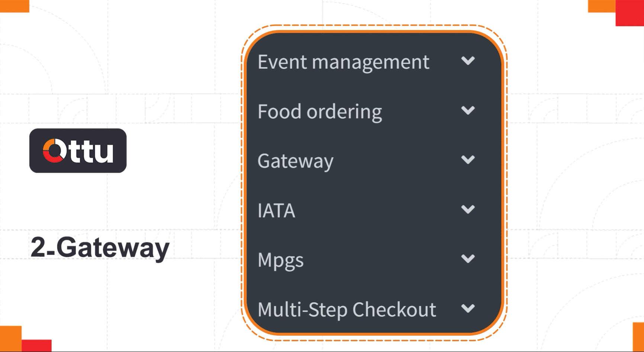Expand the Event management chevron
Screen dimensions: 644x352
(x=468, y=61)
